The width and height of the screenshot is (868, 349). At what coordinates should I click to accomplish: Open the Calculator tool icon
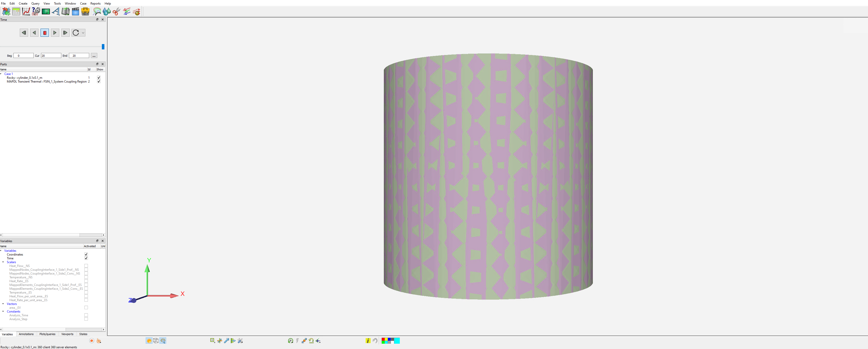pyautogui.click(x=16, y=11)
